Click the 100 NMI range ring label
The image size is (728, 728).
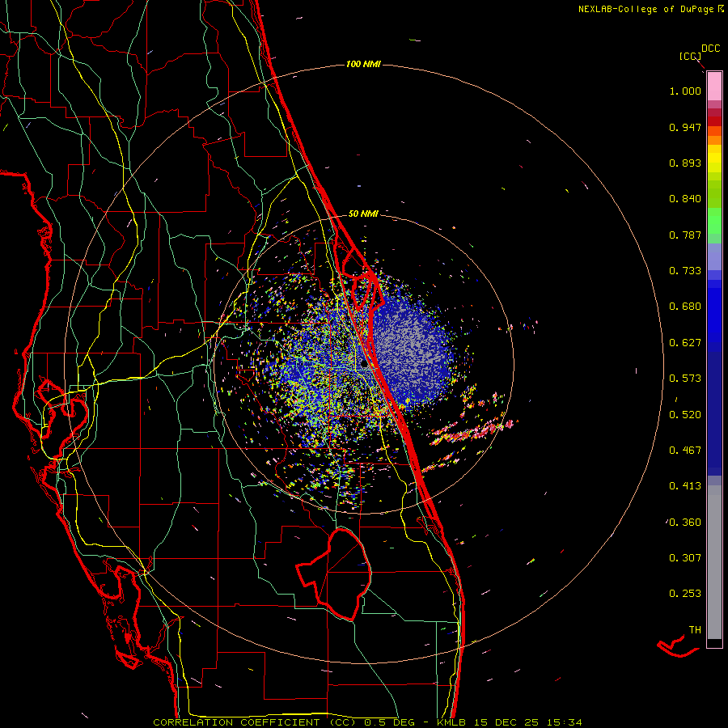tap(363, 64)
